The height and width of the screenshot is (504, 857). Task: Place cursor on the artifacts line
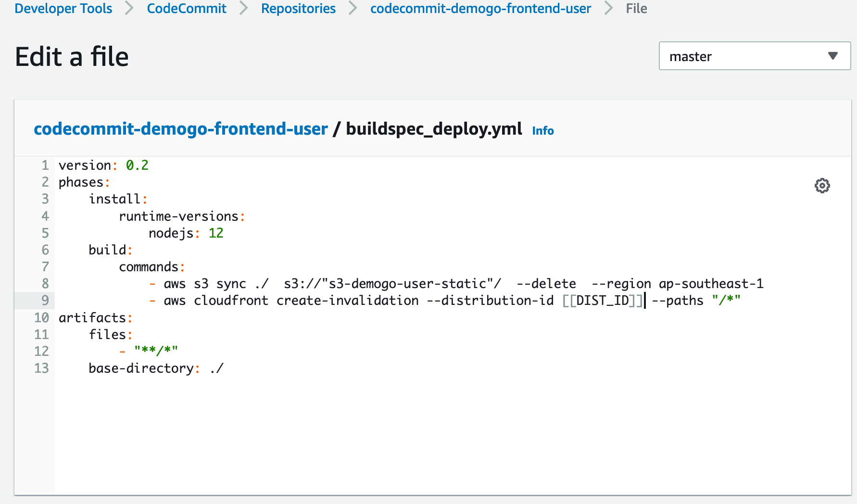[95, 318]
